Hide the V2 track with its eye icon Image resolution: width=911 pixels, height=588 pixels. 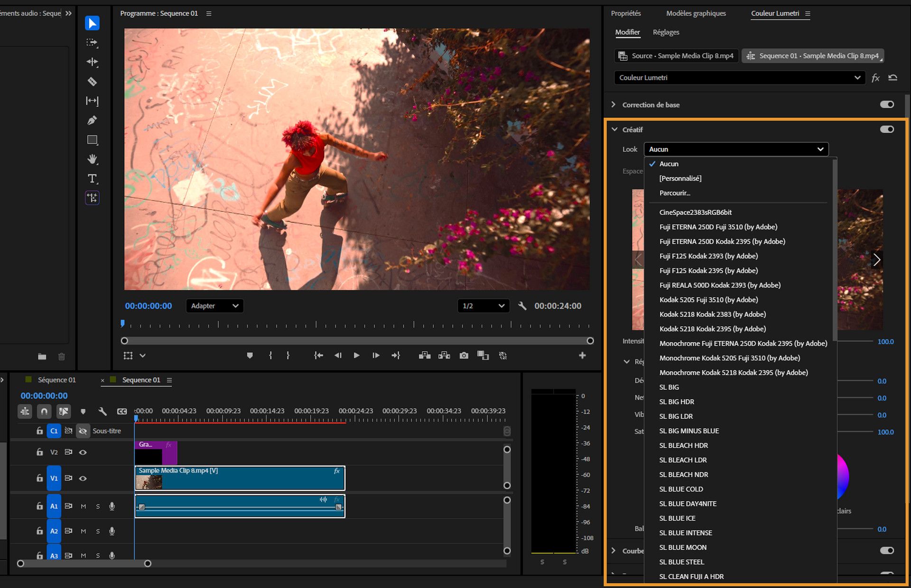(83, 452)
